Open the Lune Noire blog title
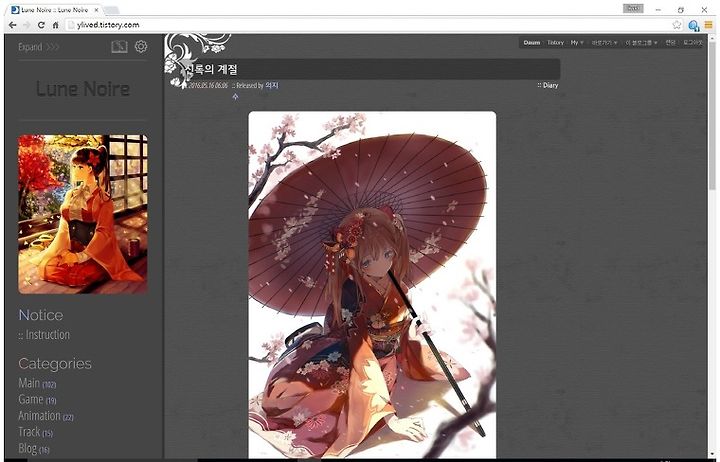This screenshot has height=462, width=720. point(83,89)
